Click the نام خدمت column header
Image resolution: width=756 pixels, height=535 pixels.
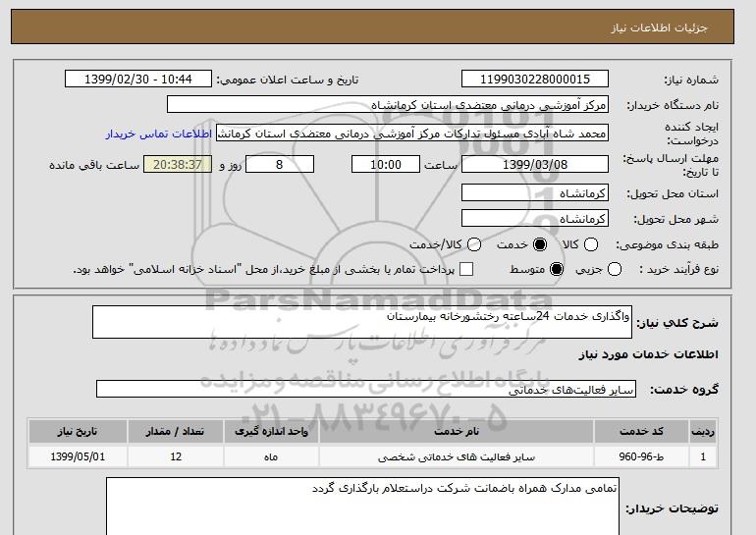coord(457,431)
